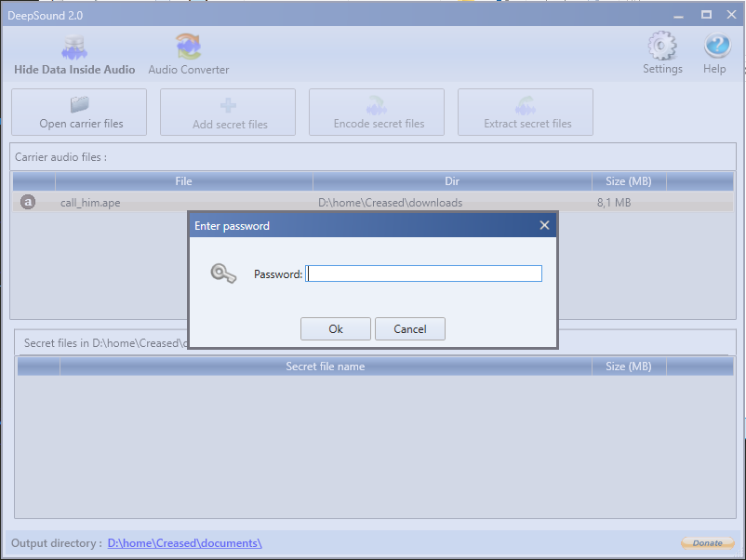Click the audio file type icon for call_him.ape

(x=28, y=202)
